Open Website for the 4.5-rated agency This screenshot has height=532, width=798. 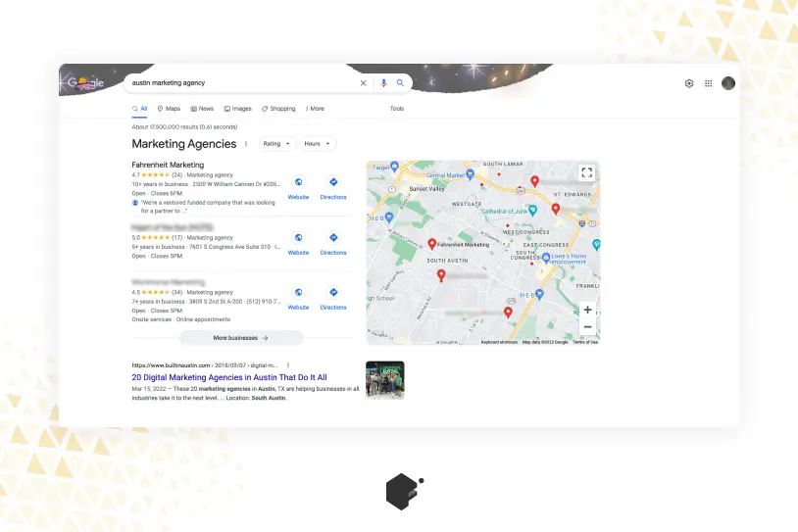pos(298,298)
